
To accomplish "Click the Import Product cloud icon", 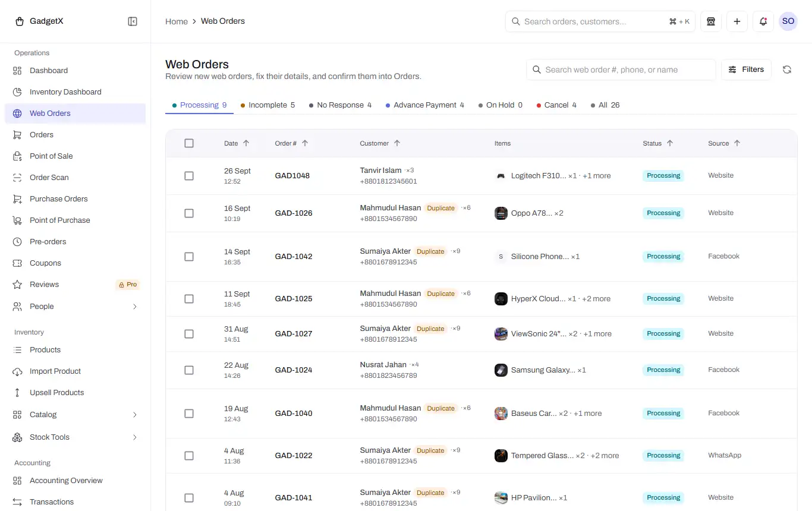I will [x=17, y=371].
